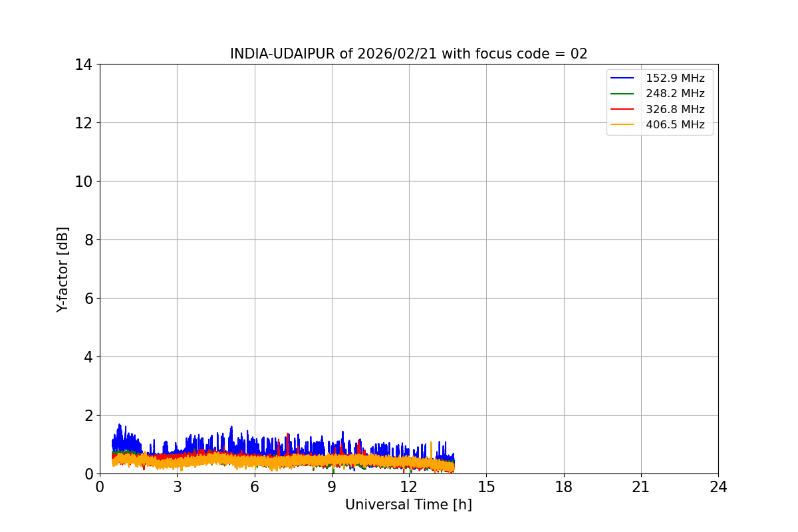
Task: Click the y-axis tick label 12
Action: (83, 123)
